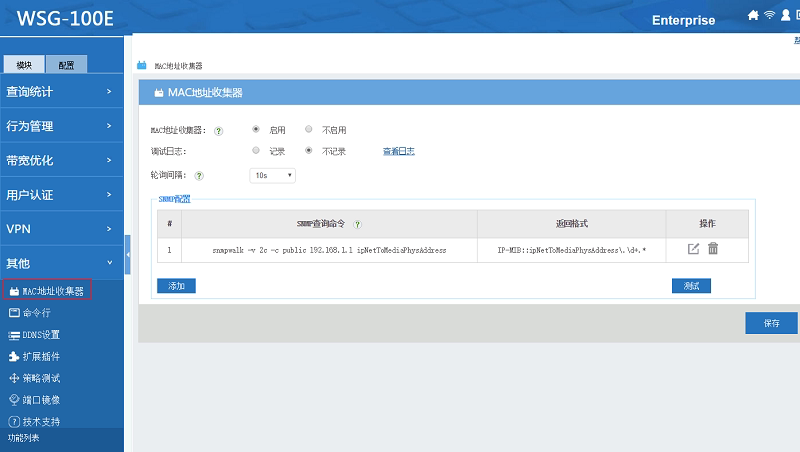Click the Enterprise header label
Image resolution: width=800 pixels, height=452 pixels.
[x=684, y=20]
